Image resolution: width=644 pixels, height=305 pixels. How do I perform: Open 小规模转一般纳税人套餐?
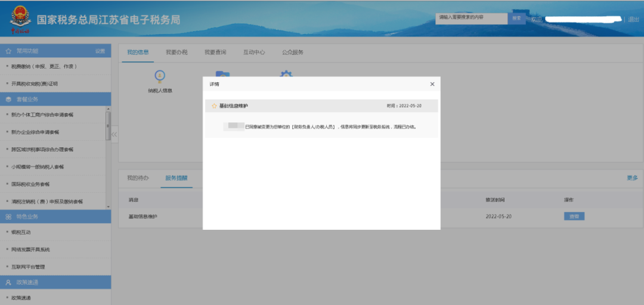point(38,167)
